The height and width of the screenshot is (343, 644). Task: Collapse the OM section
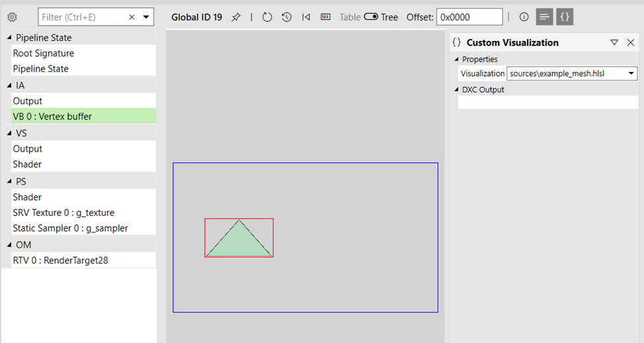pyautogui.click(x=9, y=245)
